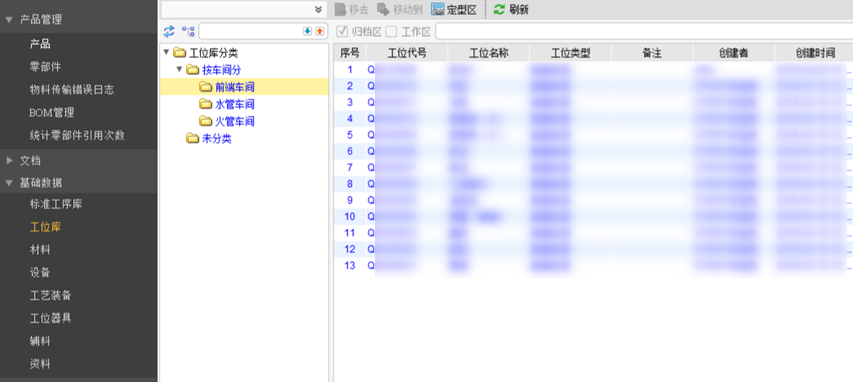Open 辅料 in the sidebar
Viewport: 853px width, 382px height.
tap(40, 341)
